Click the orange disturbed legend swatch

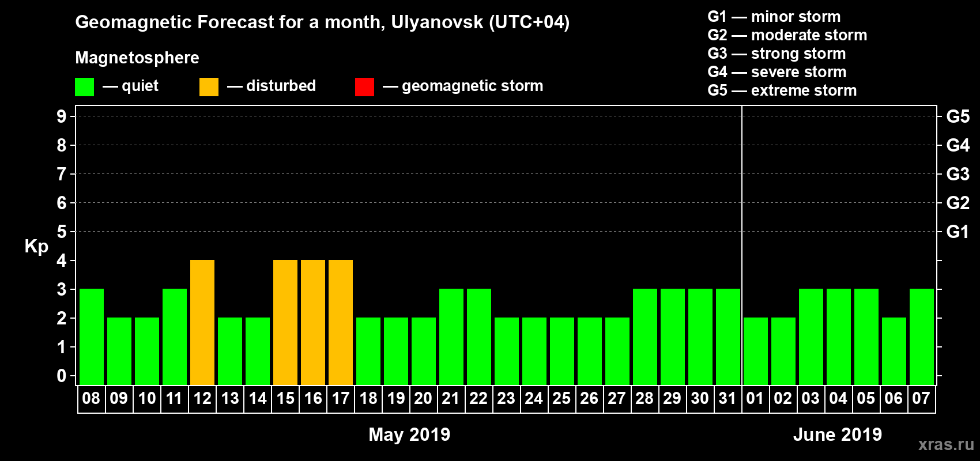pos(209,87)
